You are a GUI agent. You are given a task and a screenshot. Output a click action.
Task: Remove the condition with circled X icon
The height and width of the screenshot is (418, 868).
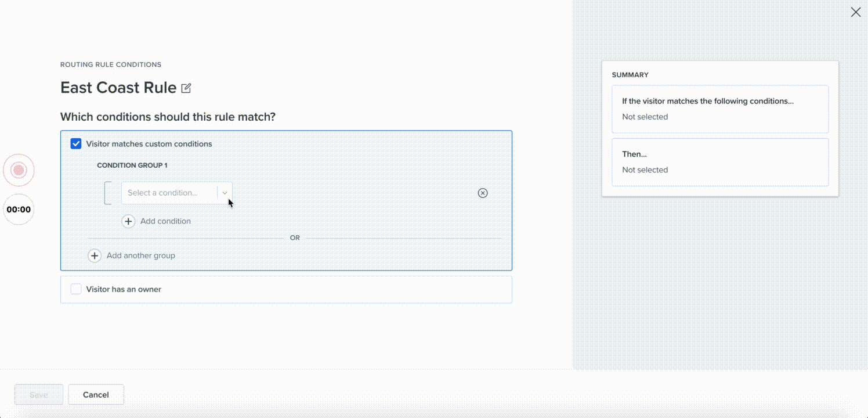tap(483, 193)
